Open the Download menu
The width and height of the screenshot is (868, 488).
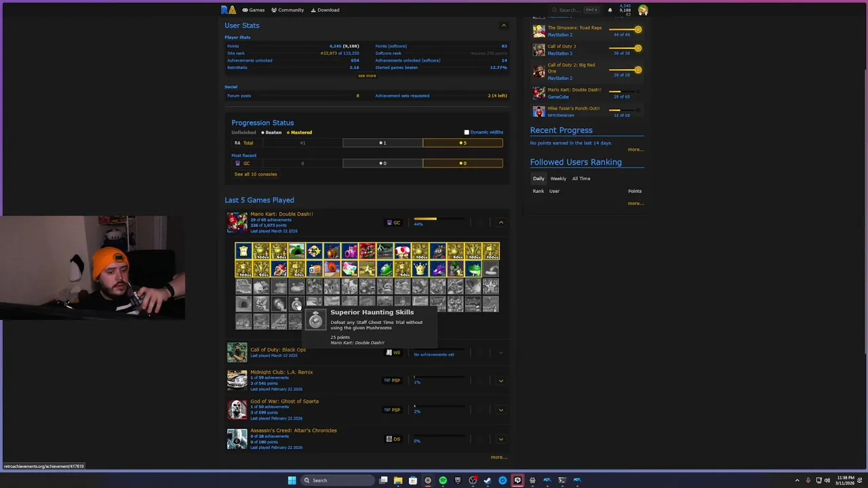point(325,9)
